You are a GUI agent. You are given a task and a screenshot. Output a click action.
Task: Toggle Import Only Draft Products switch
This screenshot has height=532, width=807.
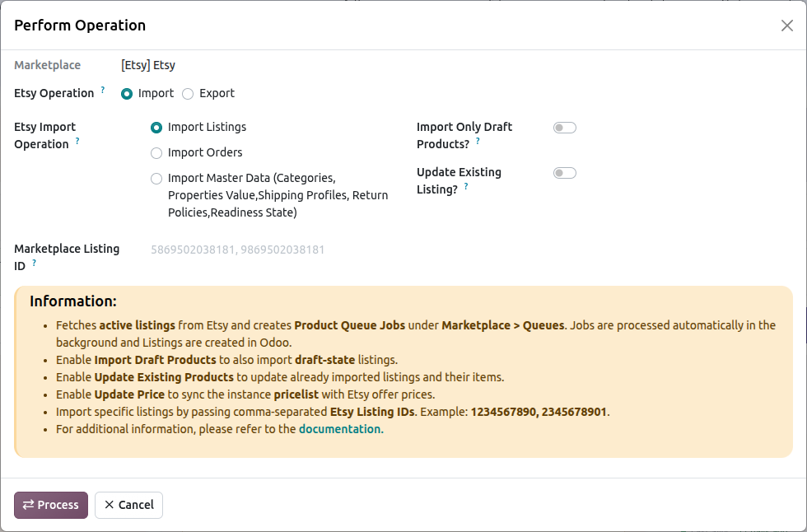coord(565,128)
